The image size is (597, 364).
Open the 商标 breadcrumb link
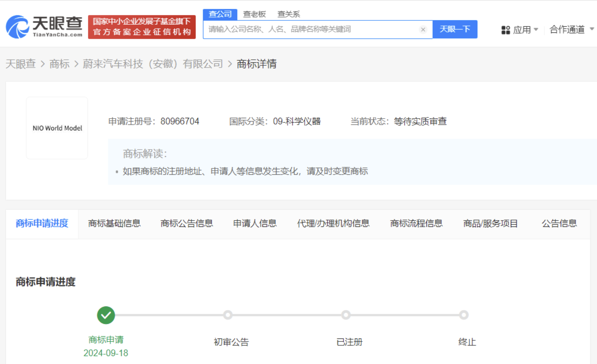point(59,64)
